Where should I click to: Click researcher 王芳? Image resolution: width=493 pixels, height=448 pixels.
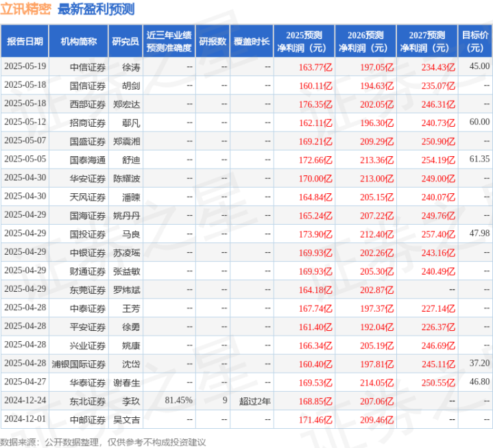click(131, 308)
